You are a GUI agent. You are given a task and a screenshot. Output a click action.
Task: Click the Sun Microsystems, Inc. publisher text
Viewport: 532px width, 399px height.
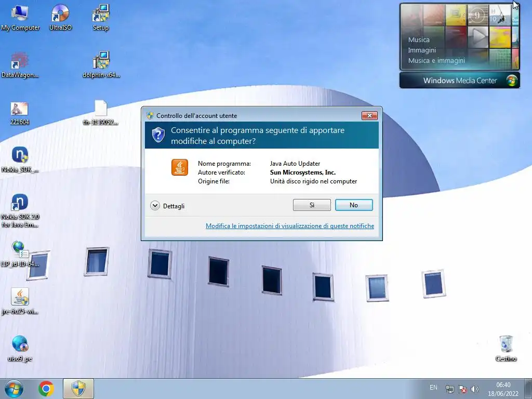tap(303, 172)
